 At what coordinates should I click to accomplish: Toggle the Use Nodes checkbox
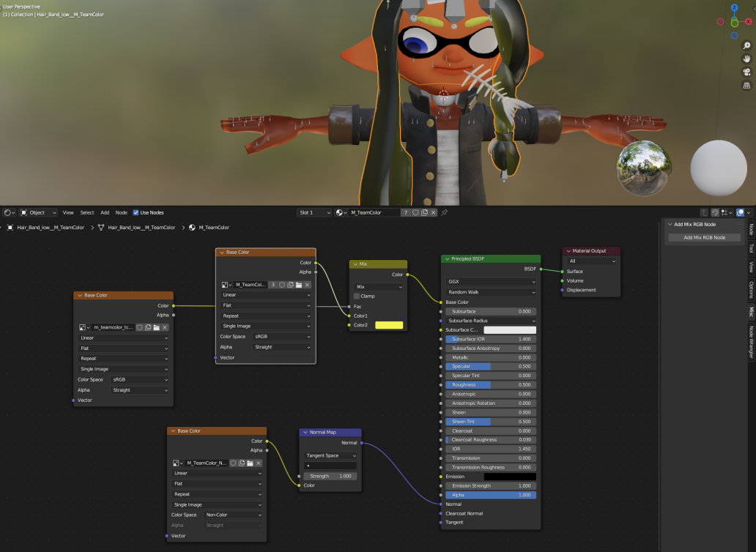pyautogui.click(x=136, y=212)
